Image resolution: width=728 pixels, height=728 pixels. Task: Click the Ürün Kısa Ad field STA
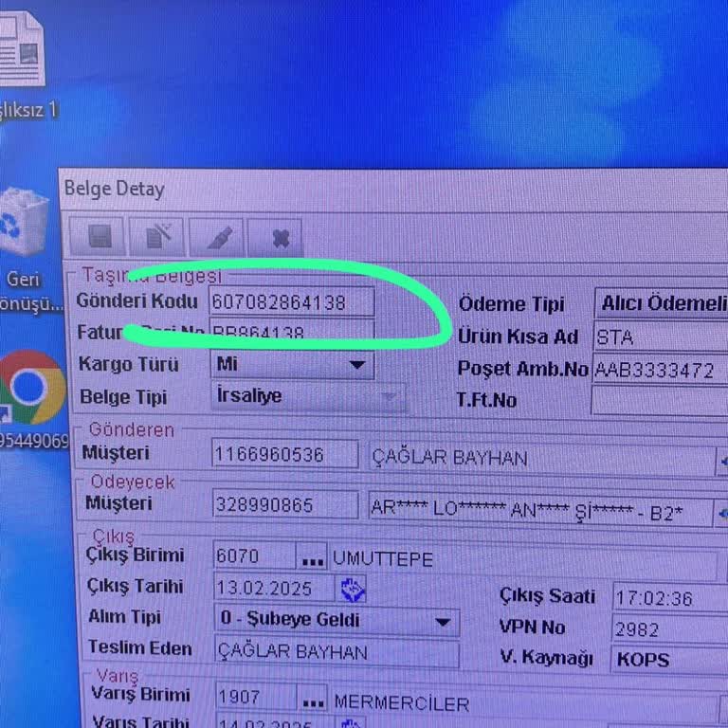[661, 337]
